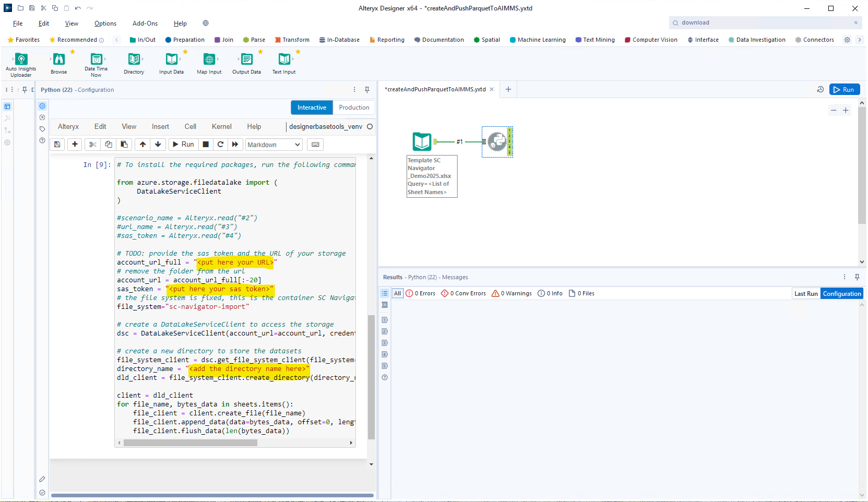868x502 pixels.
Task: Move the selected cell down
Action: [x=158, y=145]
